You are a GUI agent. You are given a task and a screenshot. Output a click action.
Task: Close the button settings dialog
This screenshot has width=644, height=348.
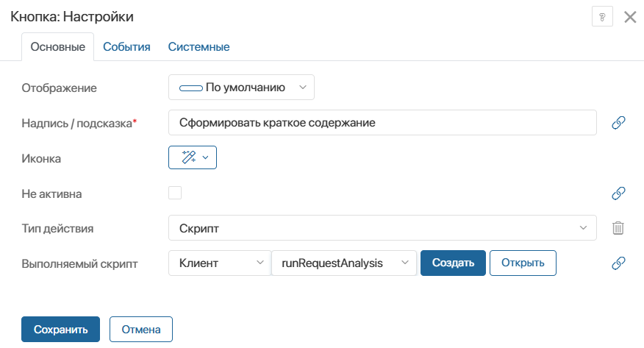pos(630,17)
